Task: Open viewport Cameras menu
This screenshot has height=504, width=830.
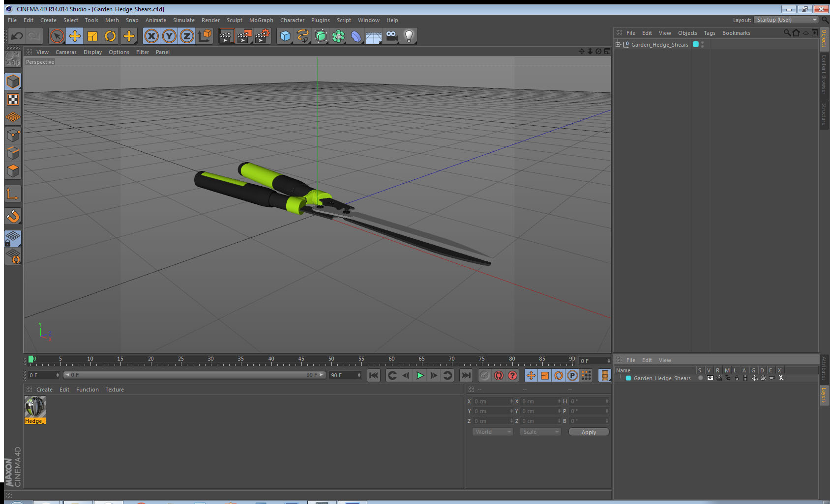Action: click(66, 52)
